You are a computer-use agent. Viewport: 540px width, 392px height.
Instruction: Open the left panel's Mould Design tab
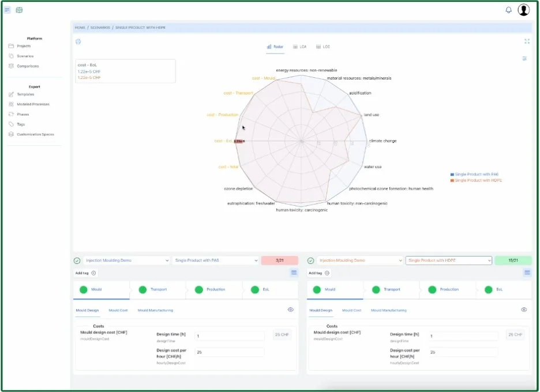pyautogui.click(x=87, y=311)
